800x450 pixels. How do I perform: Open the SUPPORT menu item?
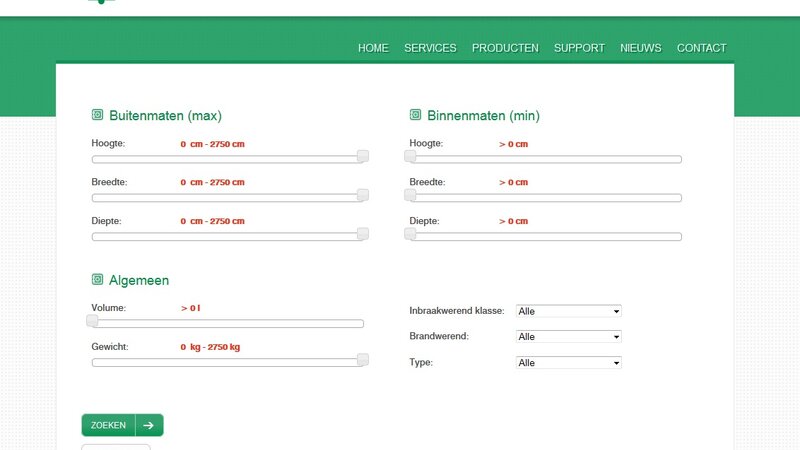click(579, 48)
